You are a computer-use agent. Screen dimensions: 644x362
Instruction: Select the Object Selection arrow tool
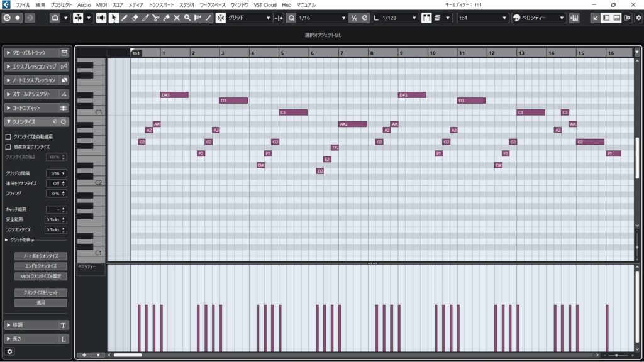[x=114, y=18]
